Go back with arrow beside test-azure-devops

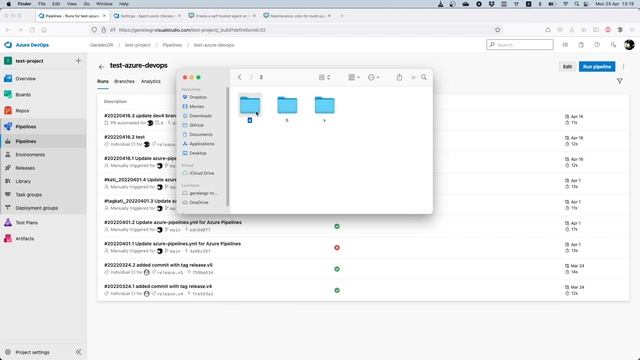(101, 67)
